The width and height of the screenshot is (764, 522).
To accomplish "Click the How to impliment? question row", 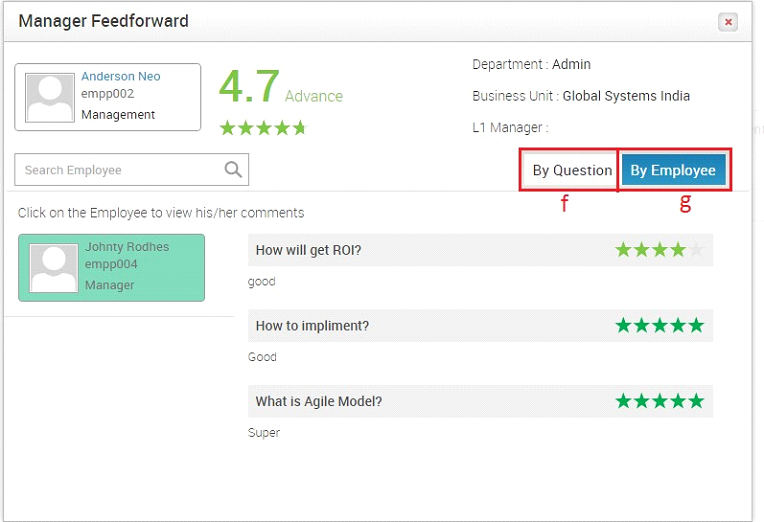I will (x=480, y=325).
